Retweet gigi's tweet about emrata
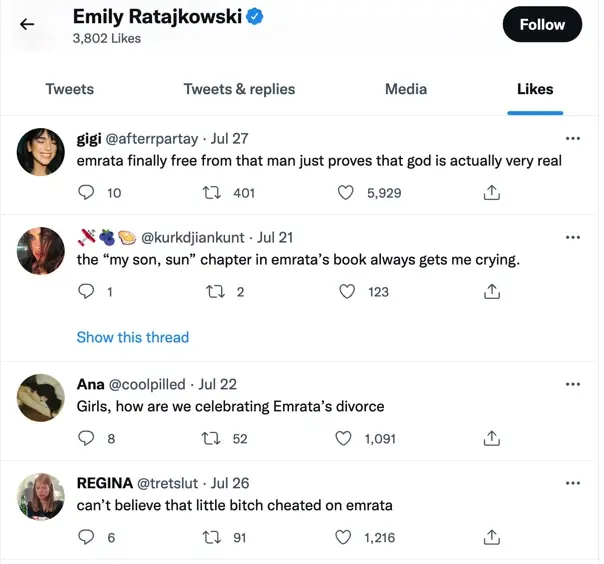The width and height of the screenshot is (604, 564). pyautogui.click(x=212, y=193)
